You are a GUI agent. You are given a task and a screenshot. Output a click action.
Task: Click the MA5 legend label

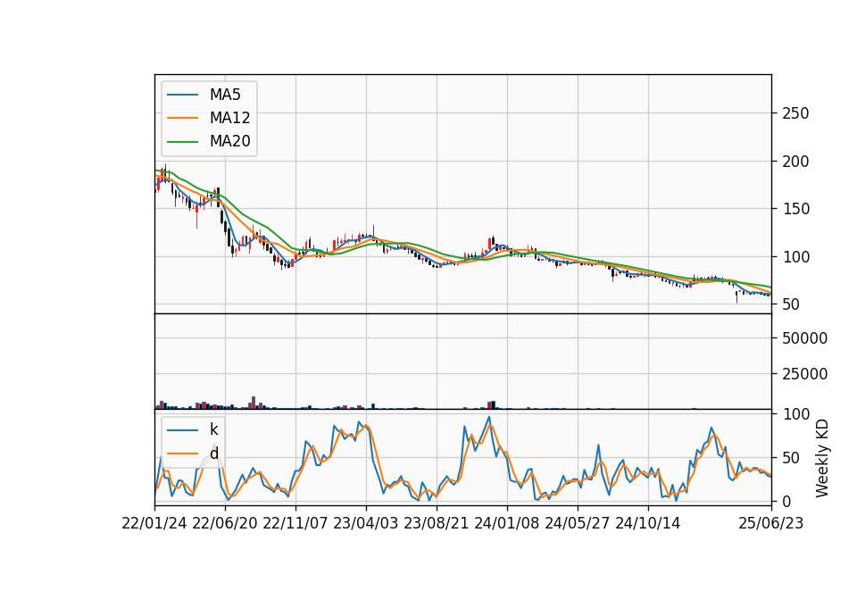click(x=225, y=95)
